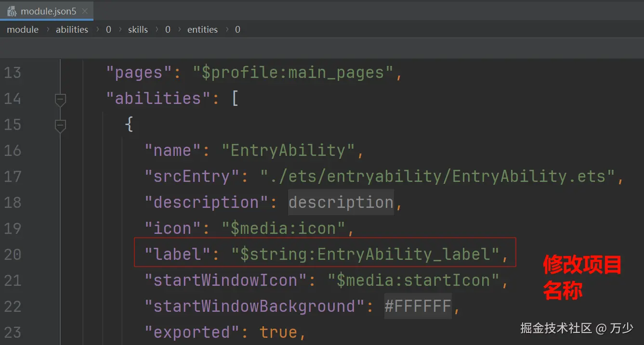
Task: Click the folded description value on line 18
Action: 341,203
